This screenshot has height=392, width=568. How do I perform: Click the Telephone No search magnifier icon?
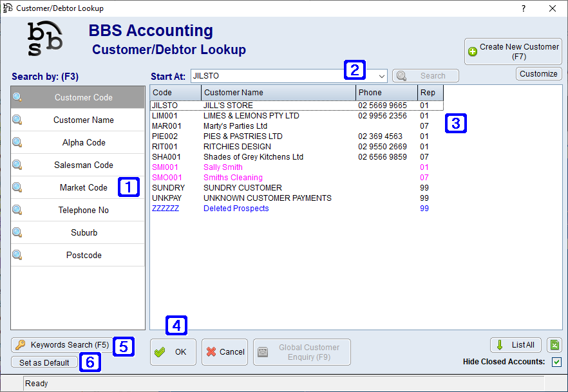coord(16,210)
